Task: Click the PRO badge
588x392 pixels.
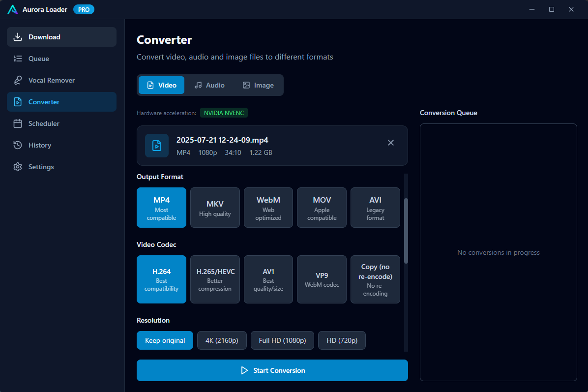Action: tap(84, 9)
